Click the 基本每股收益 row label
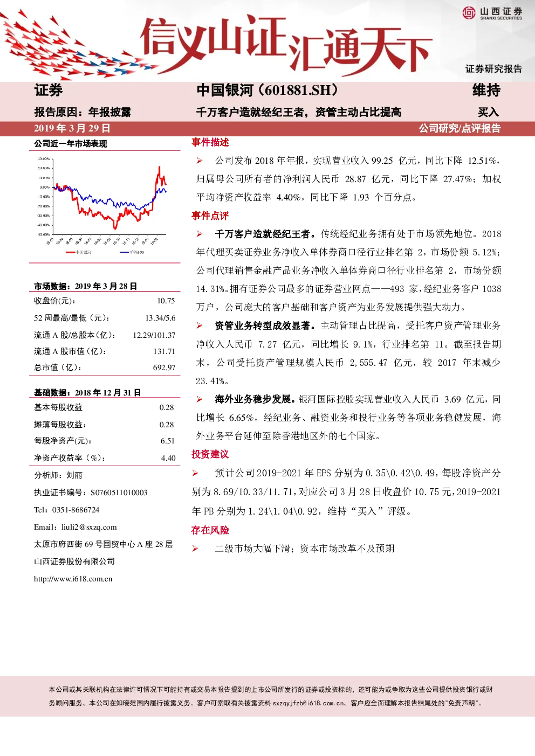 (58, 407)
